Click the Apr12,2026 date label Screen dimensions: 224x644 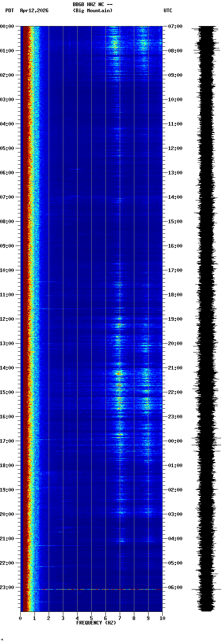34,11
